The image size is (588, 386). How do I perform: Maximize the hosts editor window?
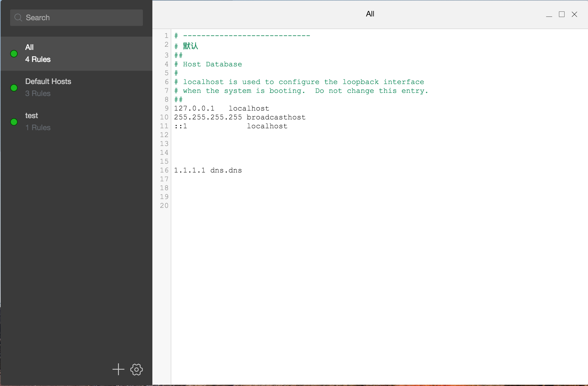pos(562,15)
